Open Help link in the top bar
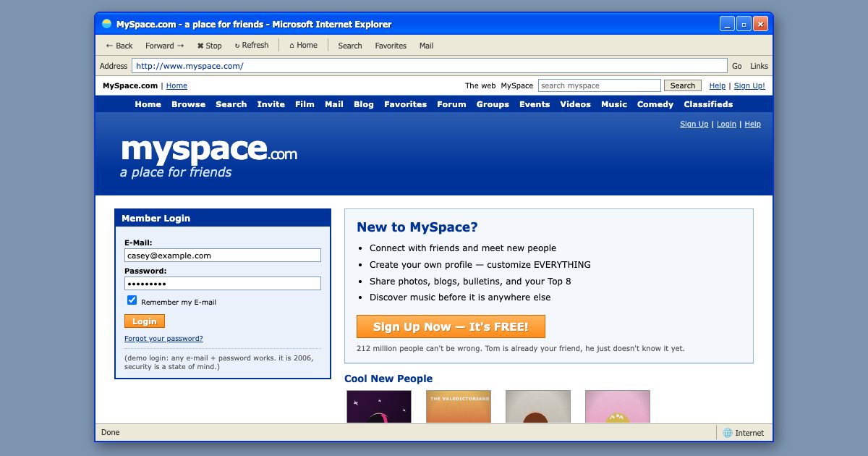The height and width of the screenshot is (456, 868). click(x=717, y=85)
